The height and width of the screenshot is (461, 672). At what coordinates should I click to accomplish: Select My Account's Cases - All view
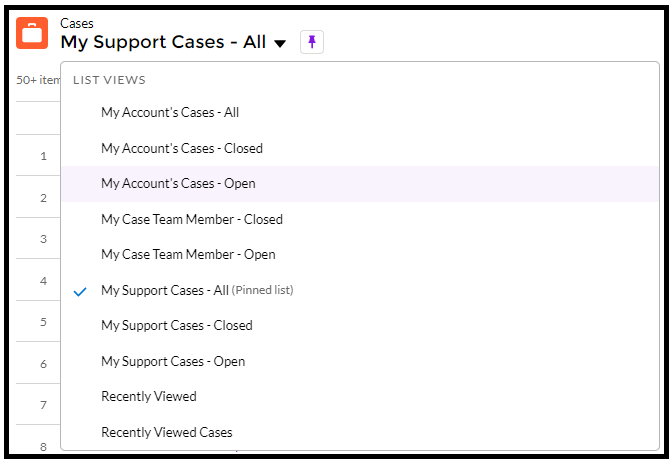pyautogui.click(x=170, y=113)
